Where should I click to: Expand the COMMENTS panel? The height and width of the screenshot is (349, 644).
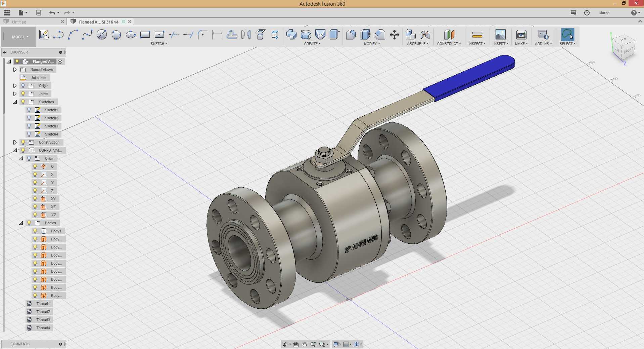(x=60, y=344)
